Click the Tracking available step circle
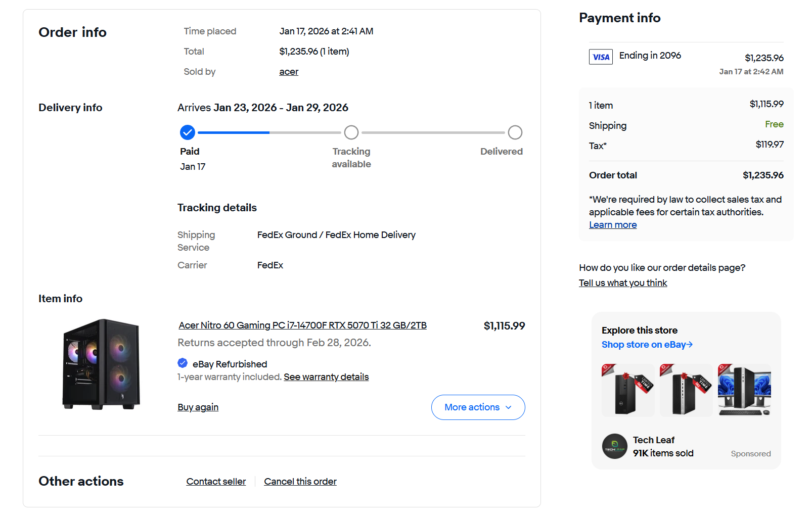The width and height of the screenshot is (812, 517). coord(351,132)
